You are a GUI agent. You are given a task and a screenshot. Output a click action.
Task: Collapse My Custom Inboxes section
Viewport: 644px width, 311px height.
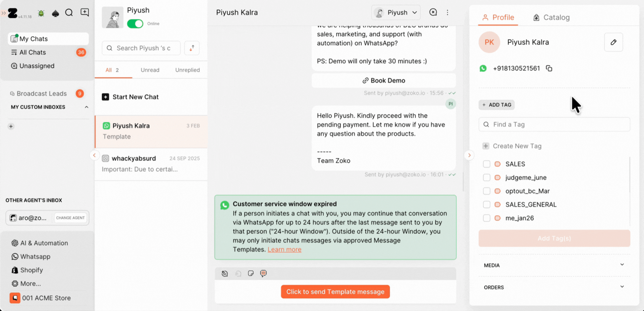86,107
